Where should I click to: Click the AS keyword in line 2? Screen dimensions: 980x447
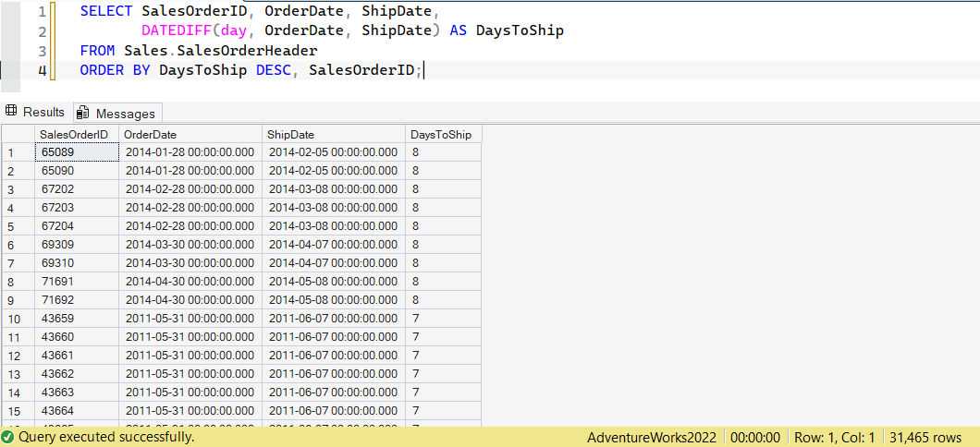(459, 30)
